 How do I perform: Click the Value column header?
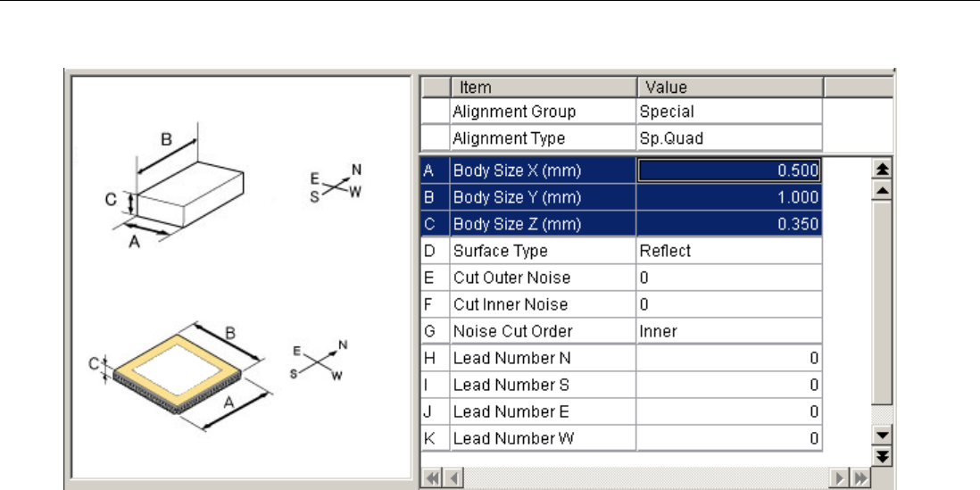729,87
